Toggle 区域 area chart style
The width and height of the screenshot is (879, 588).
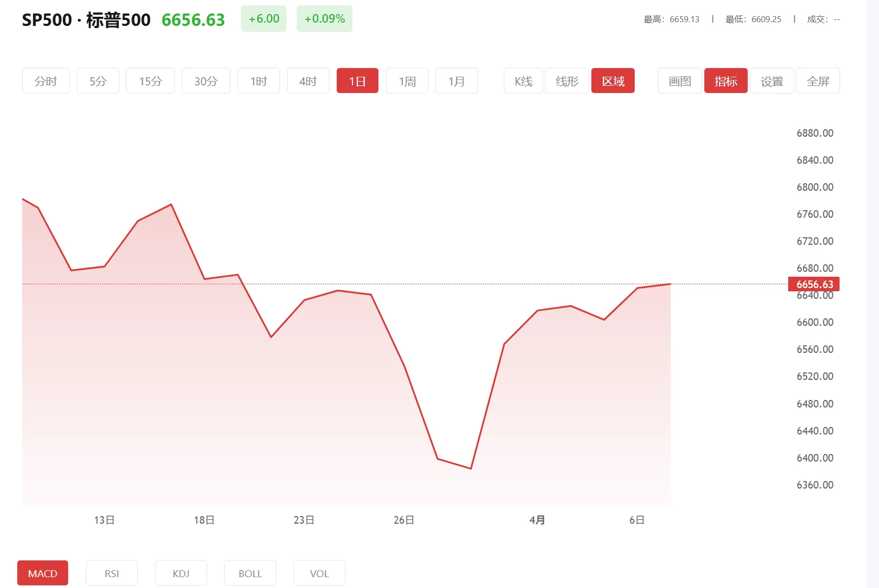point(612,80)
